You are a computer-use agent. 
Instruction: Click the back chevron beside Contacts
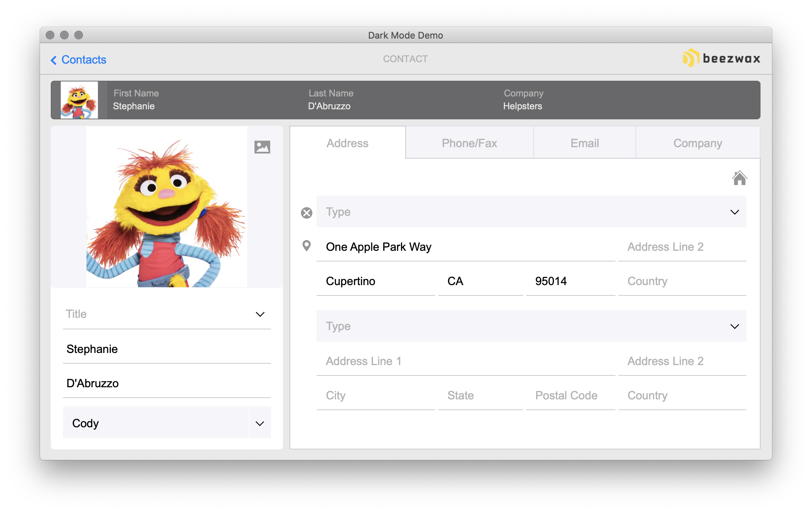(54, 60)
